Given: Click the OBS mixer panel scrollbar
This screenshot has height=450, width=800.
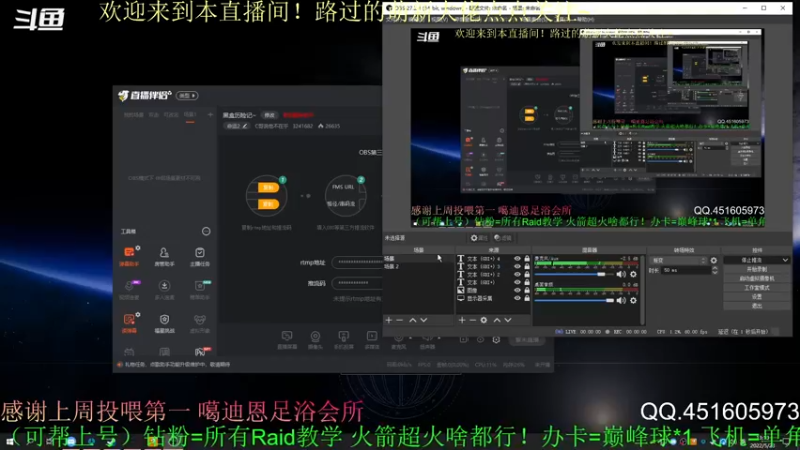Looking at the screenshot, I should pyautogui.click(x=643, y=289).
